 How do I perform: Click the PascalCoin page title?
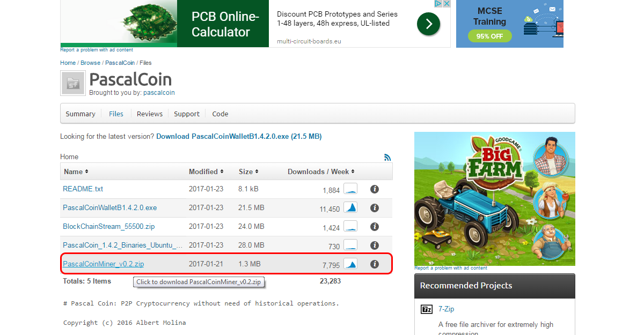click(130, 79)
